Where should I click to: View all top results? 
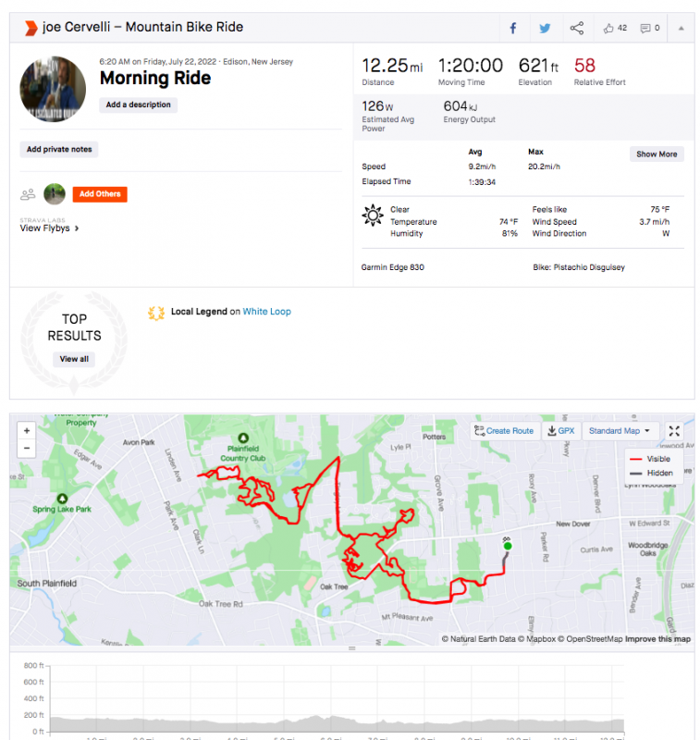[74, 359]
